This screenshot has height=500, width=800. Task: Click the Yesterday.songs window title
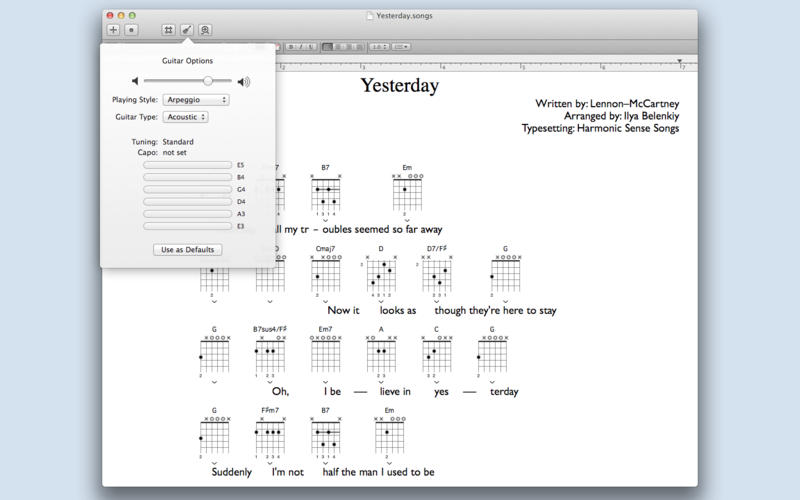click(404, 16)
